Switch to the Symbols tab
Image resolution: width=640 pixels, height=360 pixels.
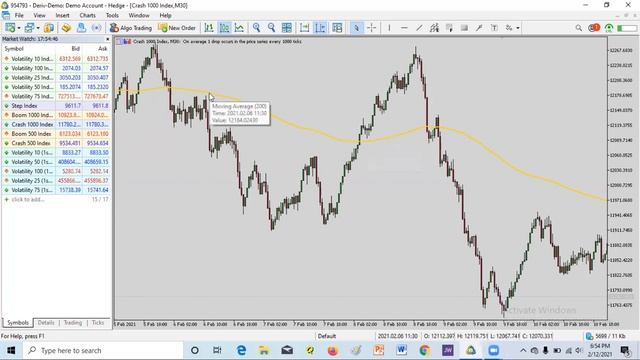point(18,322)
